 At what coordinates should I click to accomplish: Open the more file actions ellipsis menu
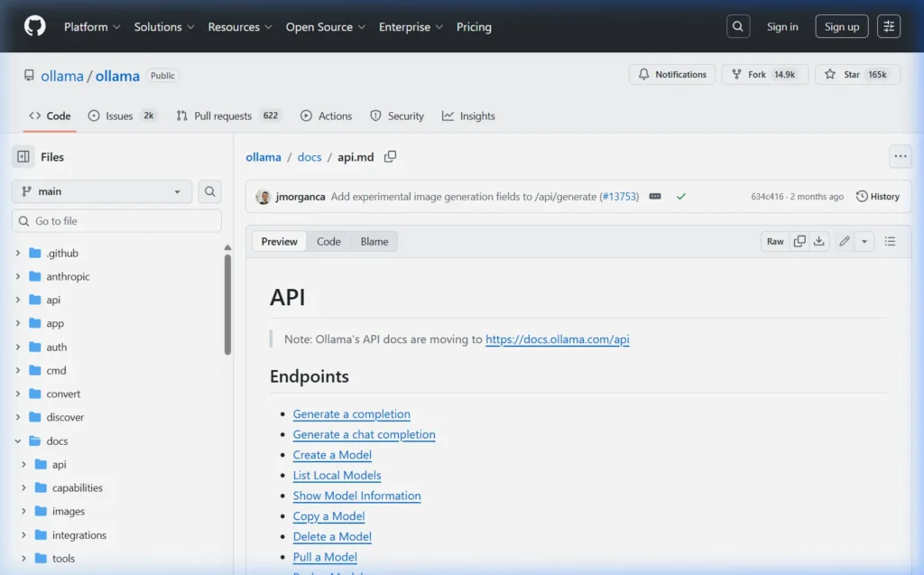pos(900,155)
